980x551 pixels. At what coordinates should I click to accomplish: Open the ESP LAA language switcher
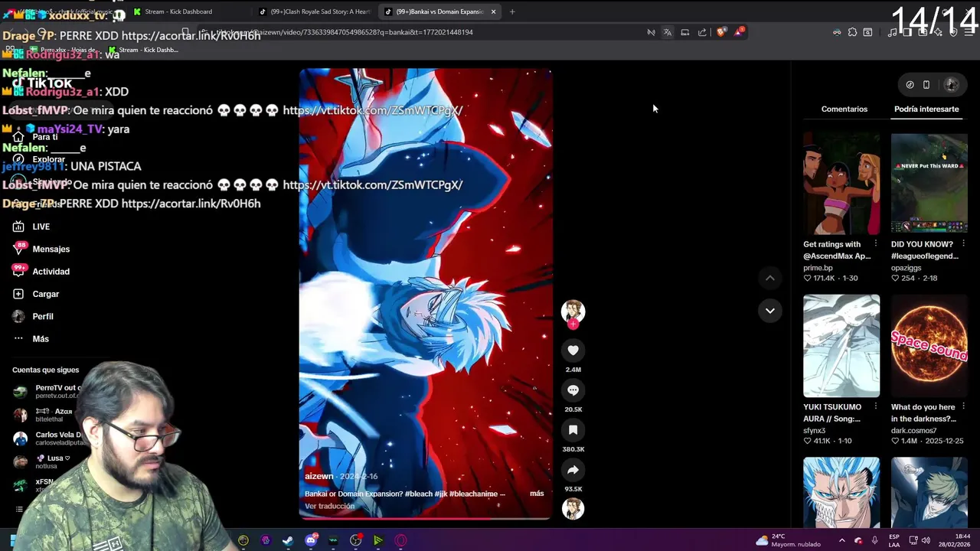coord(894,540)
